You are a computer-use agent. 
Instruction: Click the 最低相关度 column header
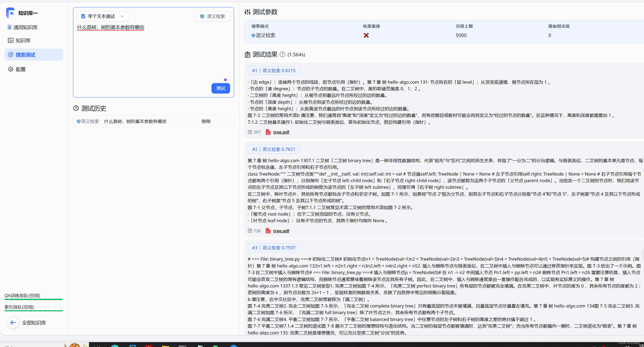[559, 26]
